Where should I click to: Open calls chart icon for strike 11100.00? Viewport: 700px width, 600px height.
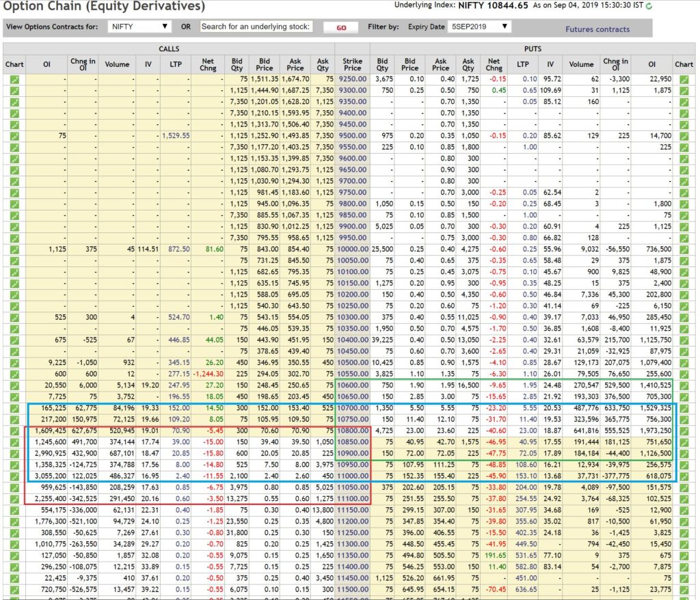tap(14, 499)
